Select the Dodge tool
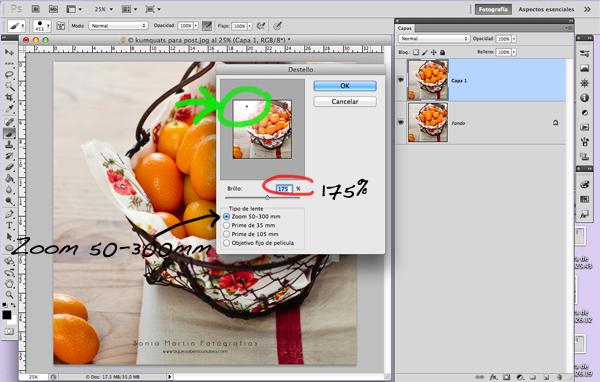Viewport: 600px width, 382px height. pos(9,201)
